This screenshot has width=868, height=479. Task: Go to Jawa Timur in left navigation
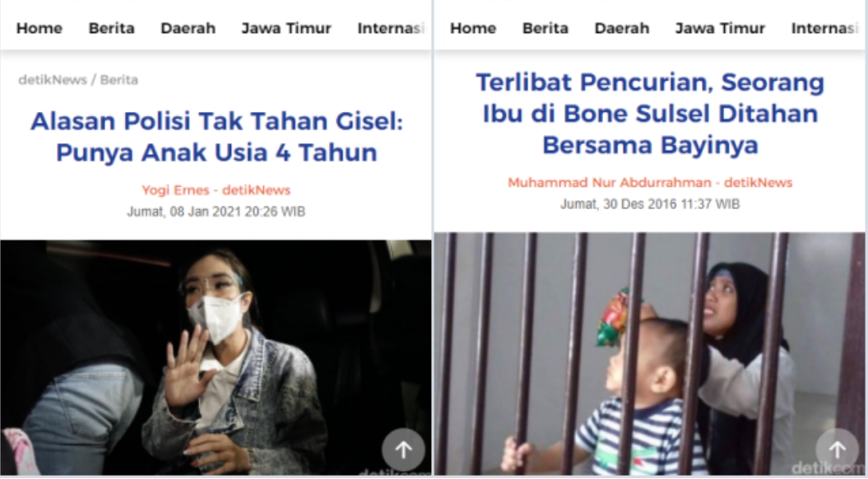coord(286,28)
